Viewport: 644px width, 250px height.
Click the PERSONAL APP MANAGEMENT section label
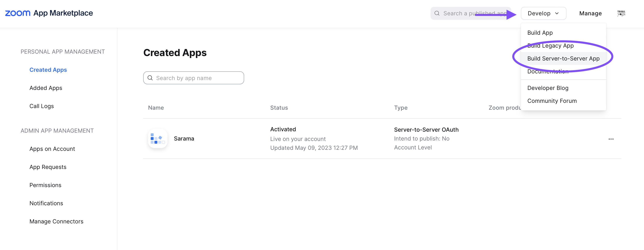(63, 52)
